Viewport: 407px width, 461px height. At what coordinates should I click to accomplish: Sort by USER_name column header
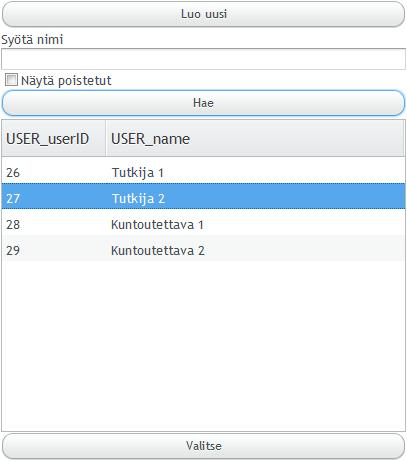point(255,138)
